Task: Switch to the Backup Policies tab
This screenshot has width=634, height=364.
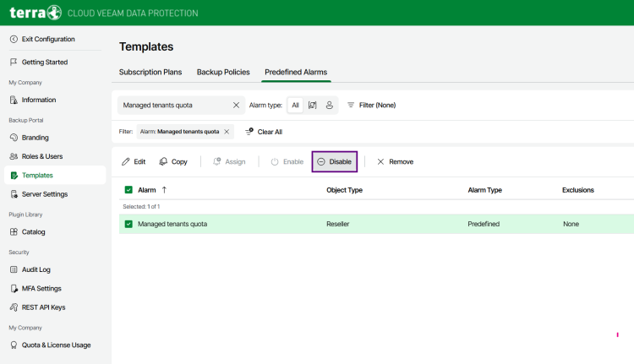Action: tap(223, 73)
